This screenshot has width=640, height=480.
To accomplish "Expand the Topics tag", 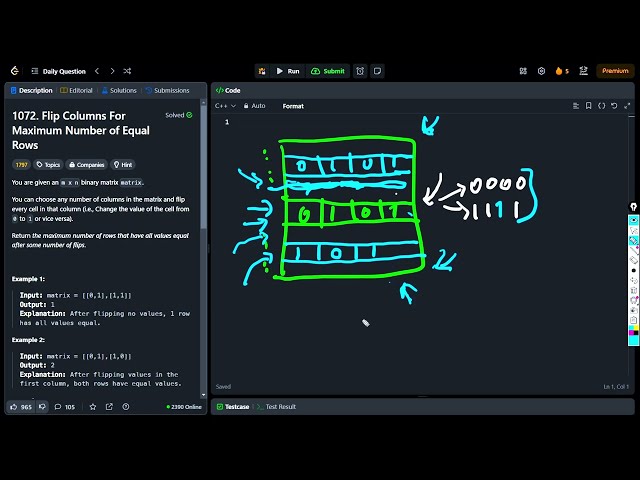I will pyautogui.click(x=48, y=164).
